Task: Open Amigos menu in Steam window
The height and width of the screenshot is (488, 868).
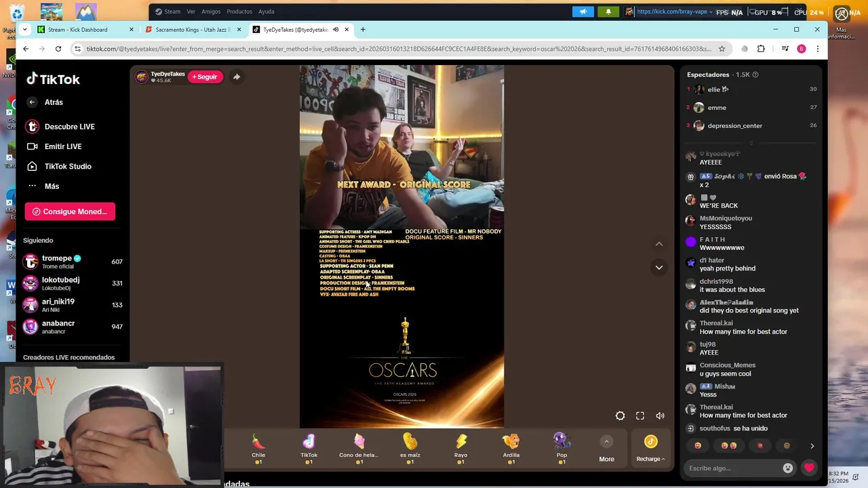Action: [211, 12]
